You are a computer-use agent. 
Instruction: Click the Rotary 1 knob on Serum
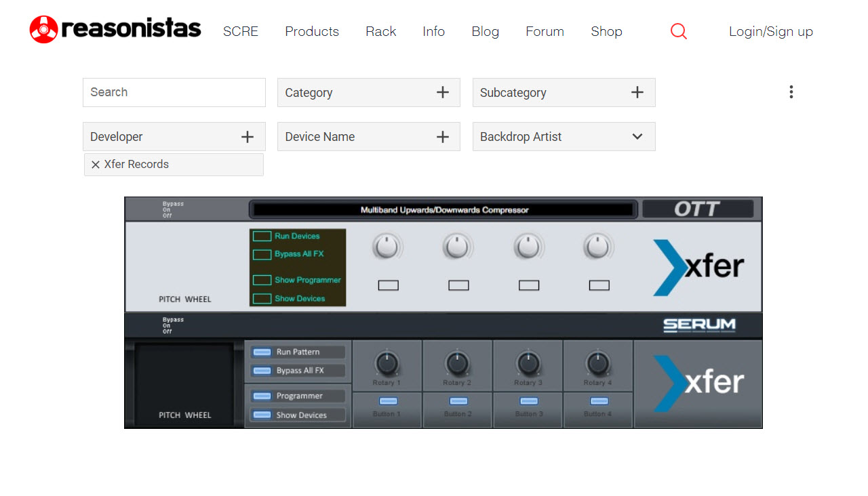387,364
